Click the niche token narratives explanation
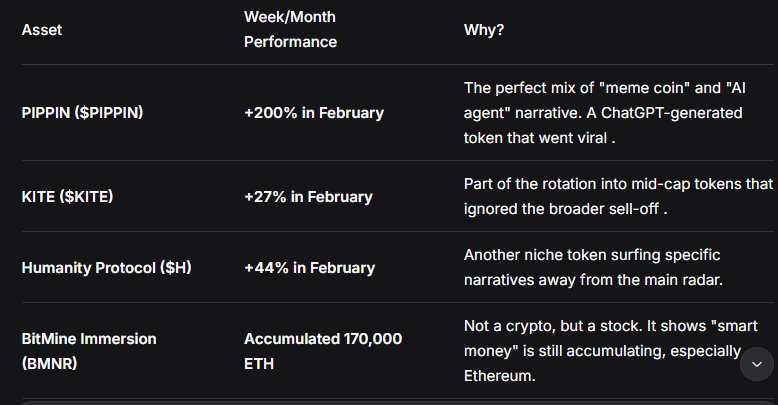 point(592,268)
